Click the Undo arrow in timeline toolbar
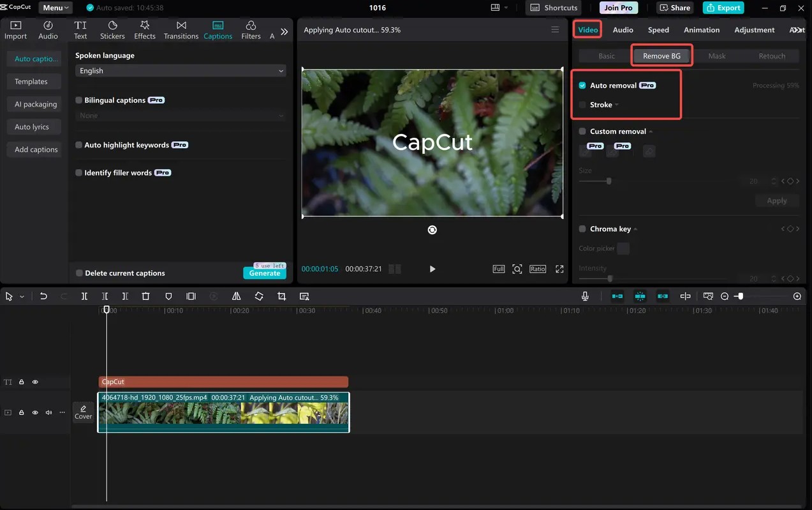 pyautogui.click(x=43, y=296)
